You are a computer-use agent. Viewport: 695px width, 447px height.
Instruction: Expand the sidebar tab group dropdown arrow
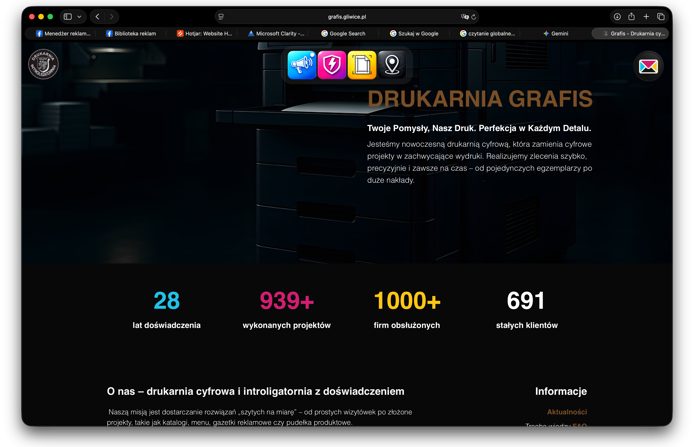79,17
